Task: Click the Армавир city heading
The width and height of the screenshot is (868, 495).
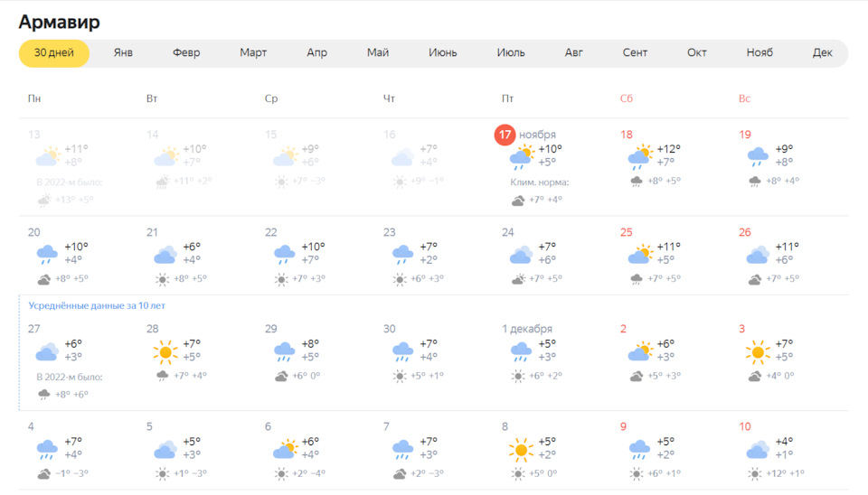Action: pyautogui.click(x=60, y=22)
